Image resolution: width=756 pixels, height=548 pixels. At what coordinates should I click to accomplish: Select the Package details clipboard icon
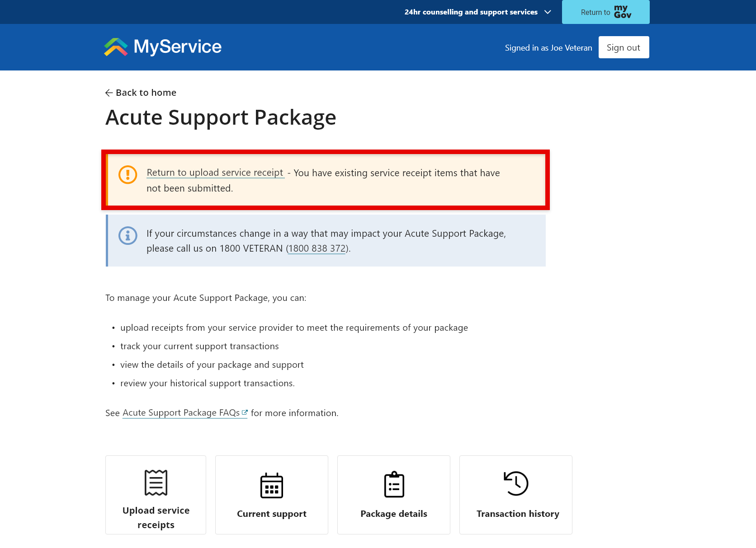click(393, 484)
